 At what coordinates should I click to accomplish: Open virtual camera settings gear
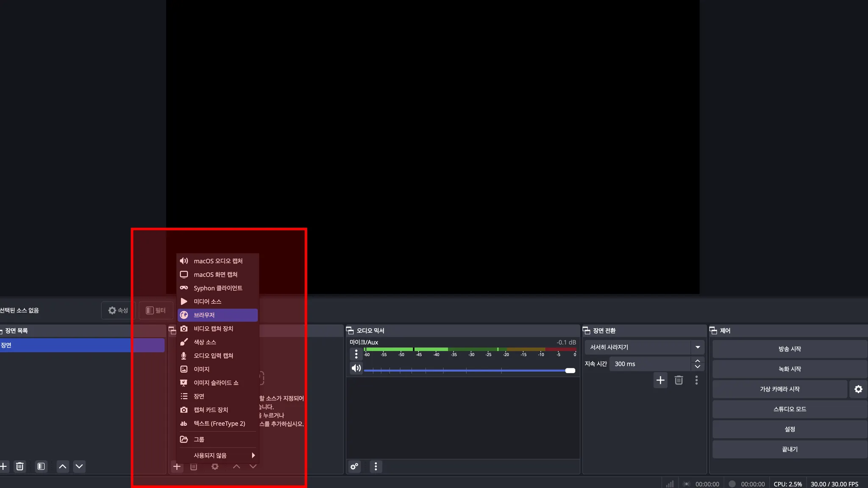(858, 389)
